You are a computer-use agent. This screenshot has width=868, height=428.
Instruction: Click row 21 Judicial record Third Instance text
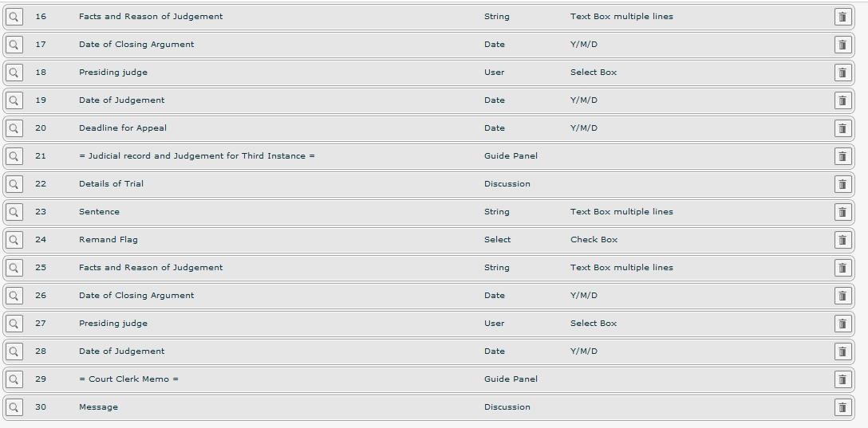click(x=196, y=156)
